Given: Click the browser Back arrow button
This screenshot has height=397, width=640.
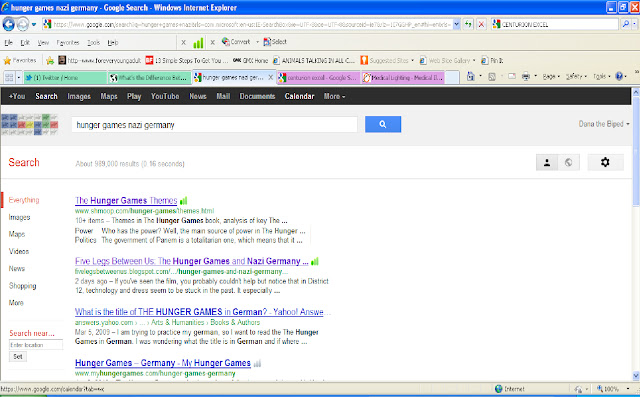Looking at the screenshot, I should pos(9,24).
